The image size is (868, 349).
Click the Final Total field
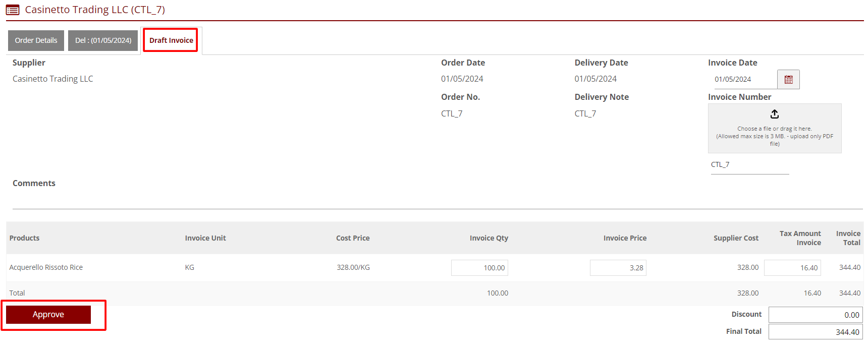815,332
